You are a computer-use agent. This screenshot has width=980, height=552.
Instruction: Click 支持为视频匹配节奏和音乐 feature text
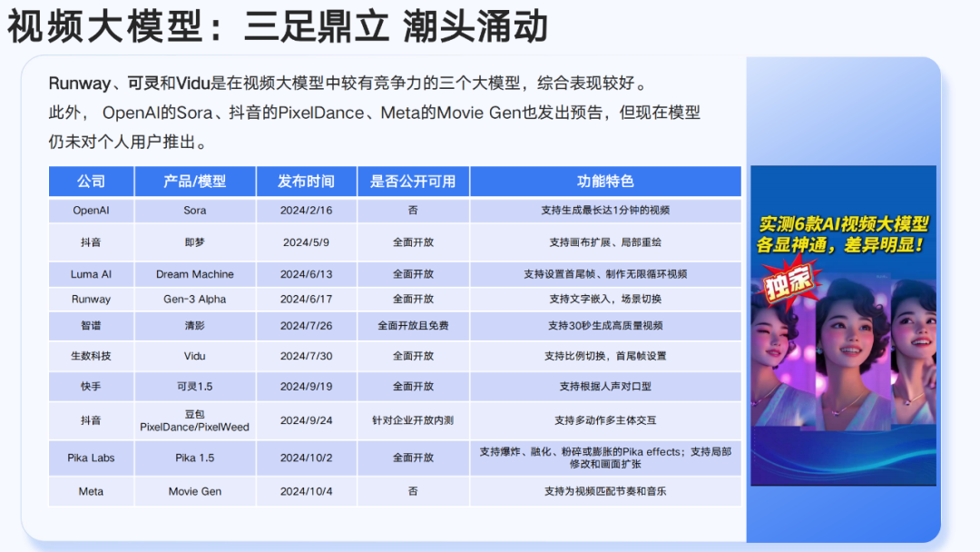pos(605,492)
